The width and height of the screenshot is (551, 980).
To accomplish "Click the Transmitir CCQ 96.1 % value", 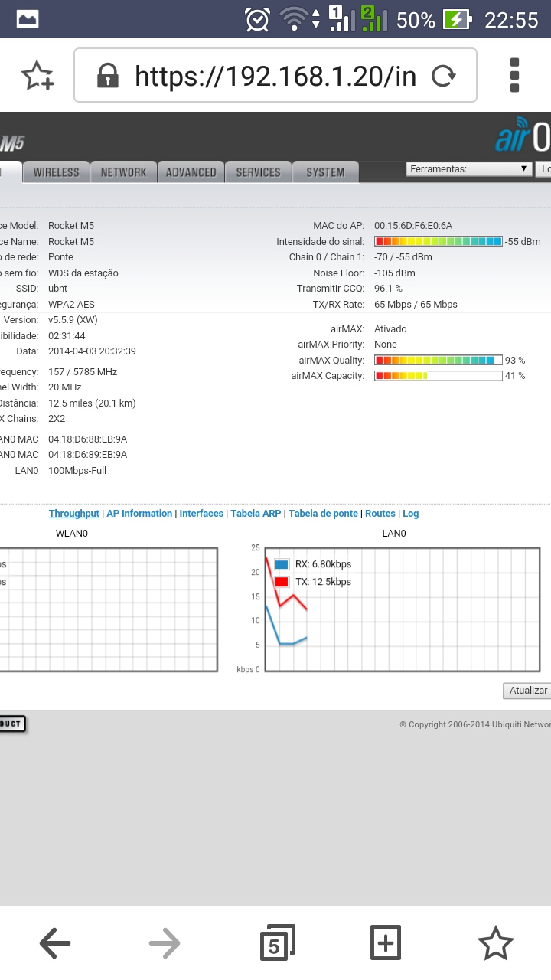I will coord(388,289).
